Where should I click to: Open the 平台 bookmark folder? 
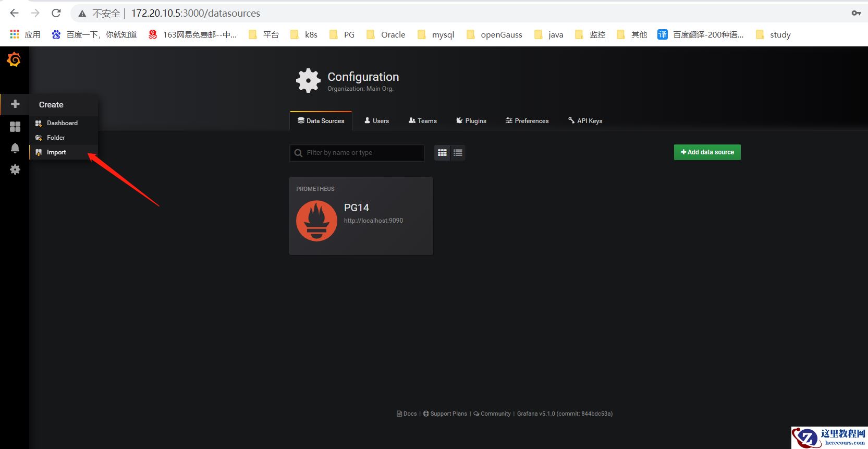(264, 34)
